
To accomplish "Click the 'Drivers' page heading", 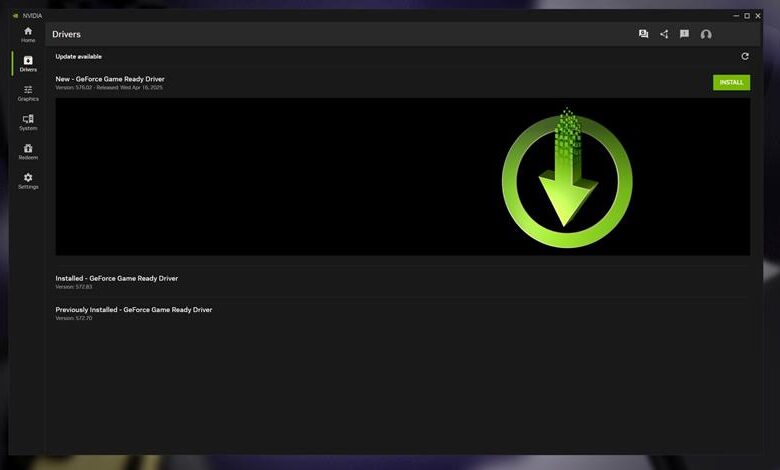I will [66, 34].
